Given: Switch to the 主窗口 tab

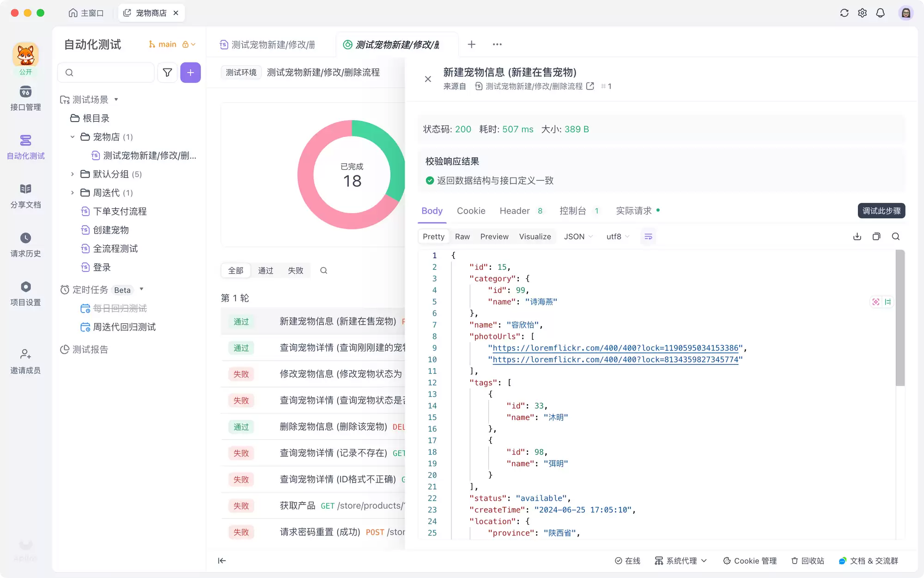Looking at the screenshot, I should (86, 13).
